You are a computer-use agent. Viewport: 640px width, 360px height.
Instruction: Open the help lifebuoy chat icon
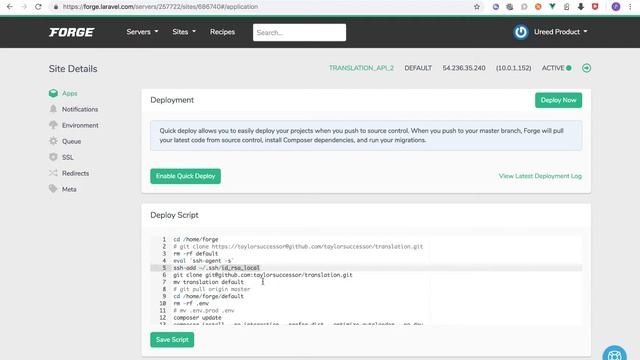[x=614, y=354]
